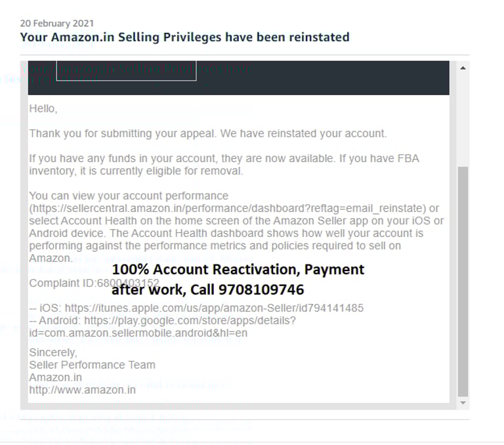Open the iOS itunes.apple.com Amazon Seller link
Screen dimensions: 504x445
tap(214, 308)
